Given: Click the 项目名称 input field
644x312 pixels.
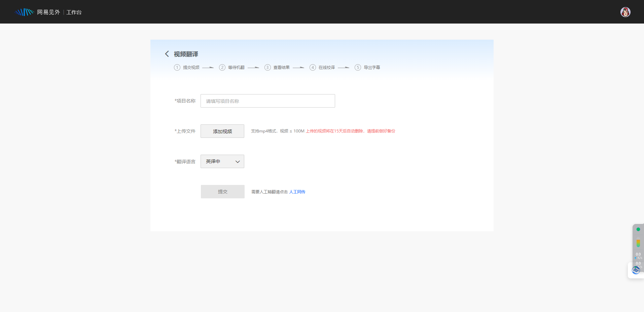Looking at the screenshot, I should point(267,101).
